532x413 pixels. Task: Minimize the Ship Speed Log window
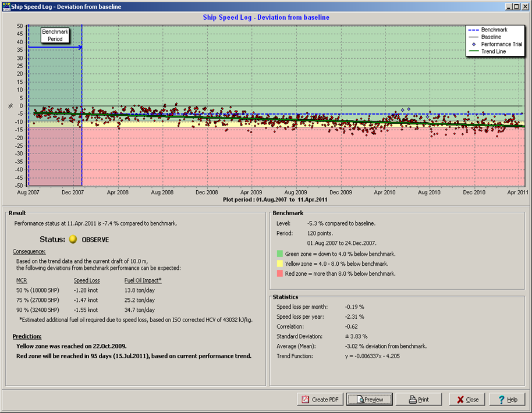pyautogui.click(x=509, y=6)
